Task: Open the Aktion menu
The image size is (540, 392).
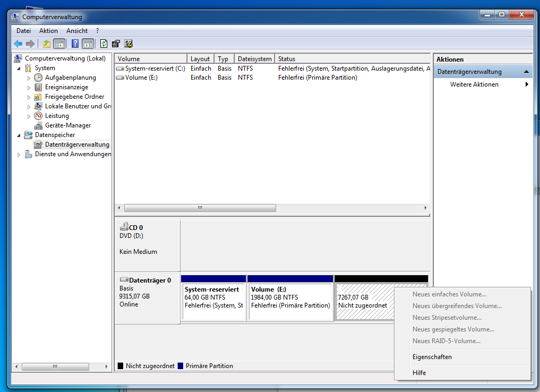Action: point(48,31)
